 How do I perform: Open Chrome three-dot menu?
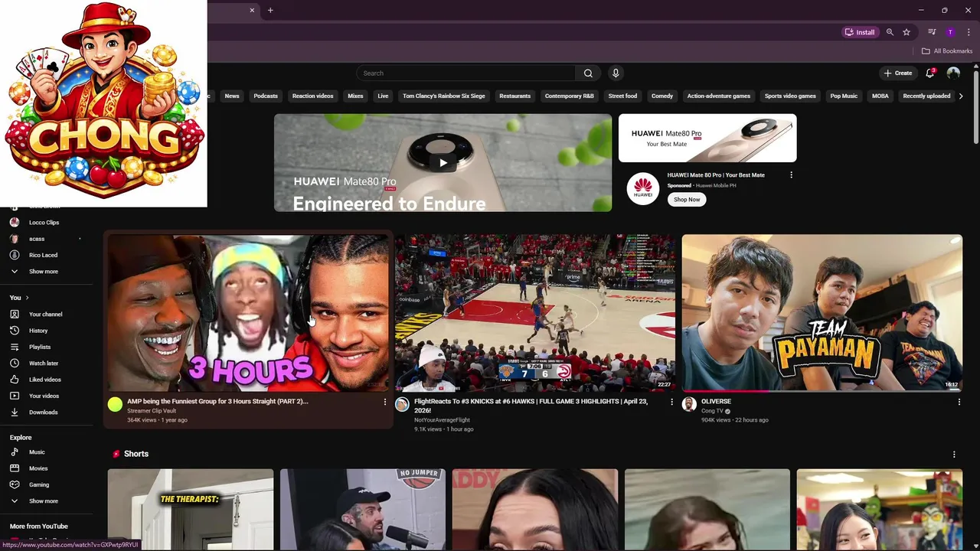969,32
